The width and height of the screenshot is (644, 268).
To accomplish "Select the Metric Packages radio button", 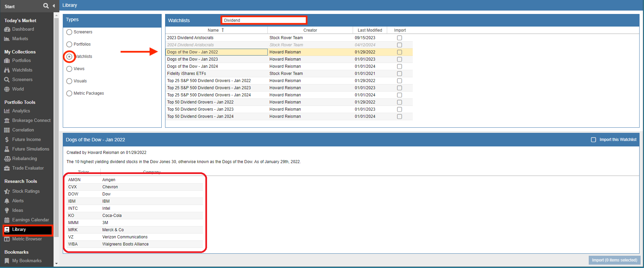I will tap(69, 93).
